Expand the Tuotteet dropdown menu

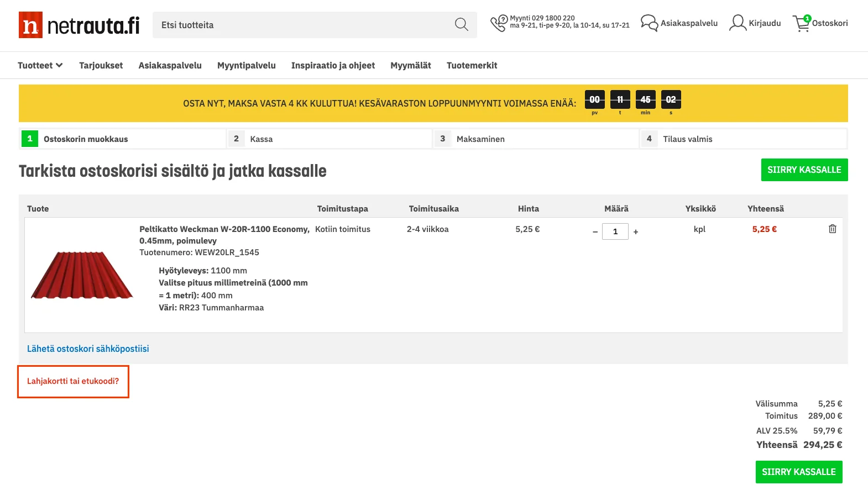40,65
